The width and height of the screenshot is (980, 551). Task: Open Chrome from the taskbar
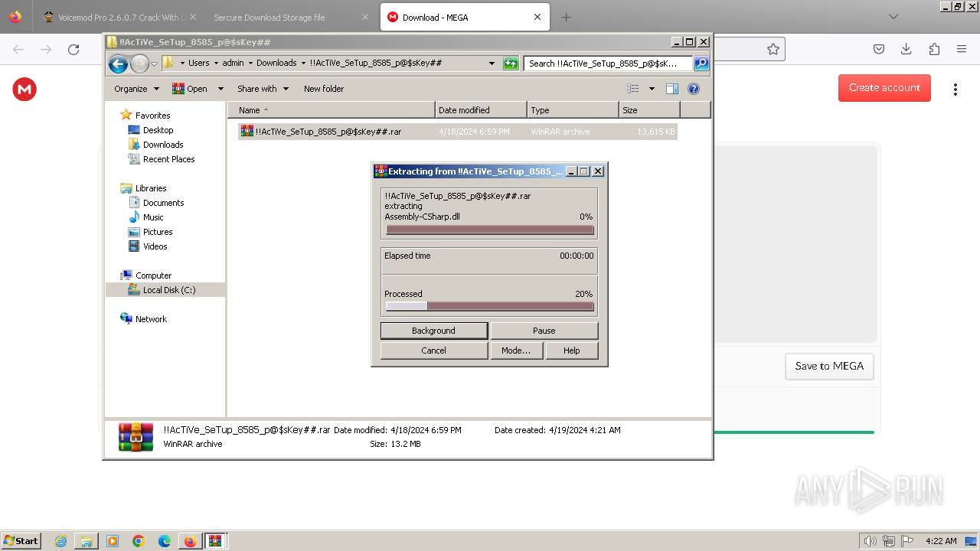pos(139,541)
